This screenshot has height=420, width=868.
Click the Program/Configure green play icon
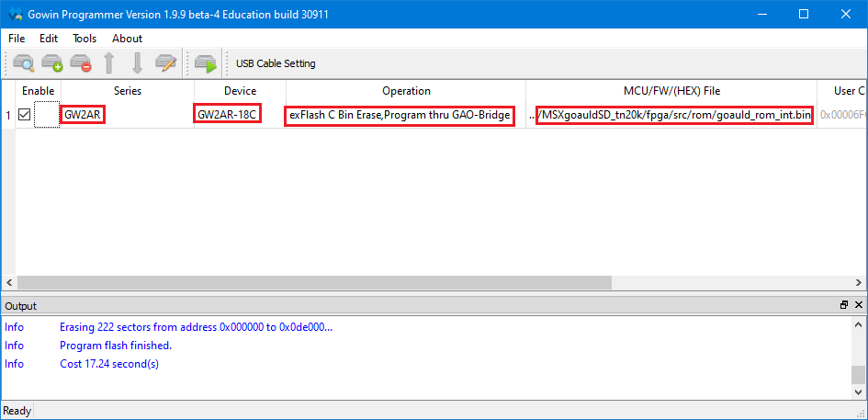tap(206, 63)
